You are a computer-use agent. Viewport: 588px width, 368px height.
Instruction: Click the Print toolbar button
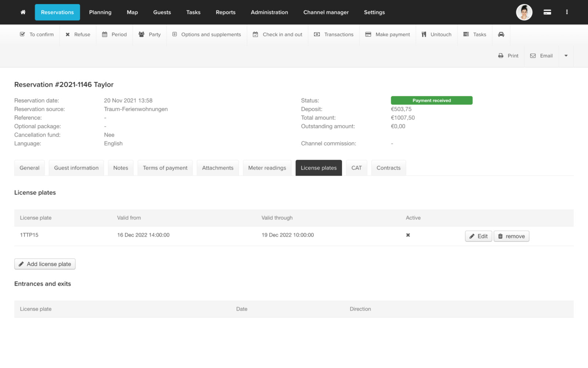coord(508,56)
